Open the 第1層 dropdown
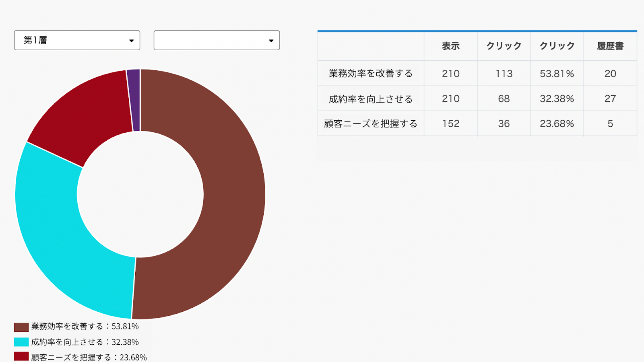The width and height of the screenshot is (644, 362). pyautogui.click(x=77, y=40)
